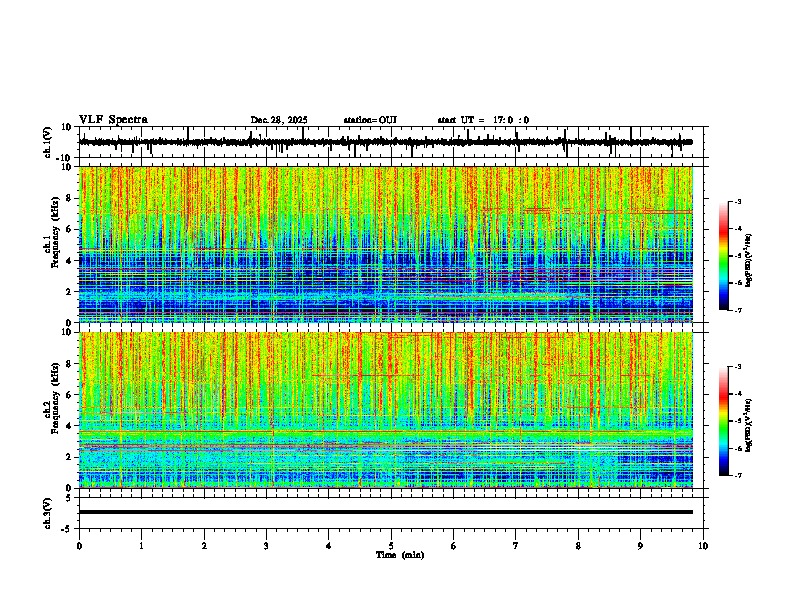Click time axis tick label "9"
The height and width of the screenshot is (612, 792).
(x=640, y=546)
